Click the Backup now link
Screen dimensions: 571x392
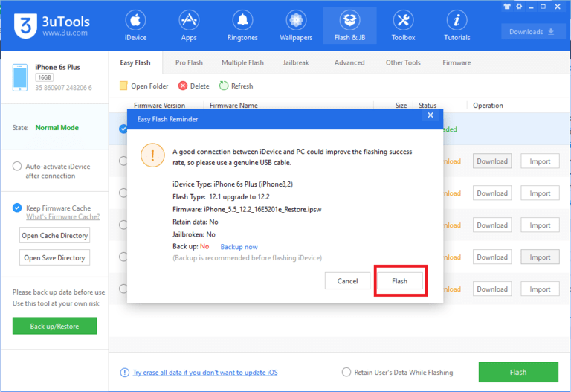239,247
